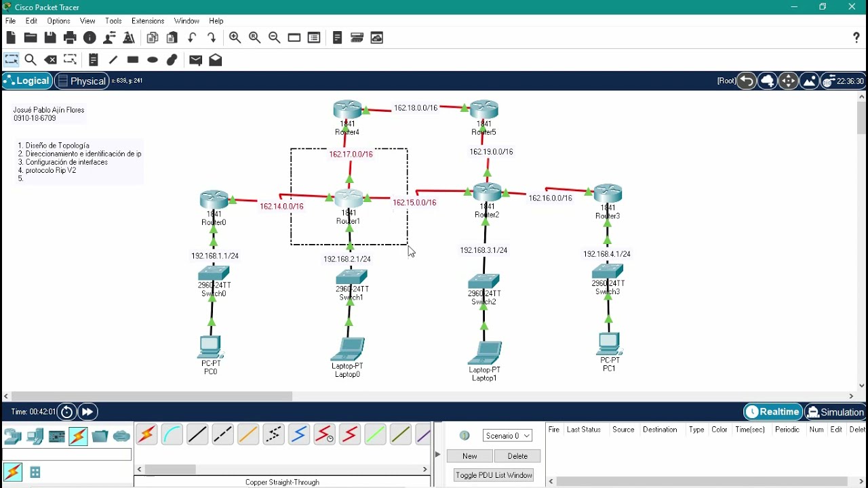Open the View menu
Image resolution: width=868 pixels, height=488 pixels.
(87, 21)
